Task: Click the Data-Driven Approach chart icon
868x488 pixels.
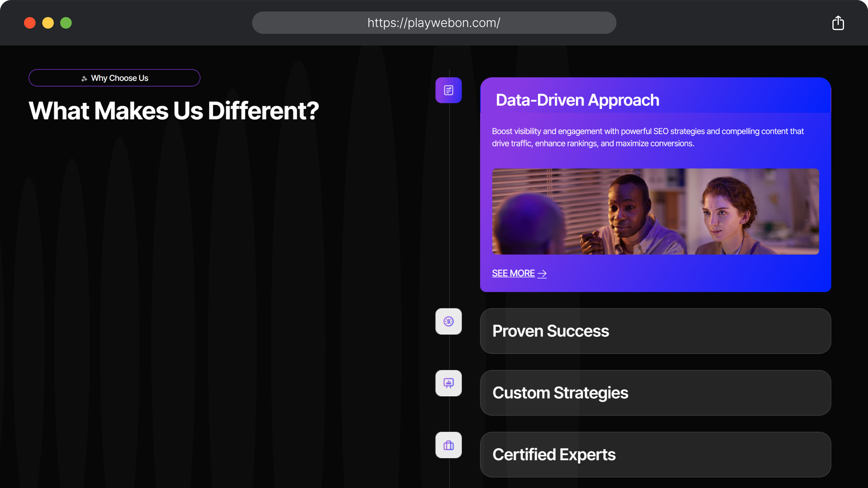Action: (449, 90)
